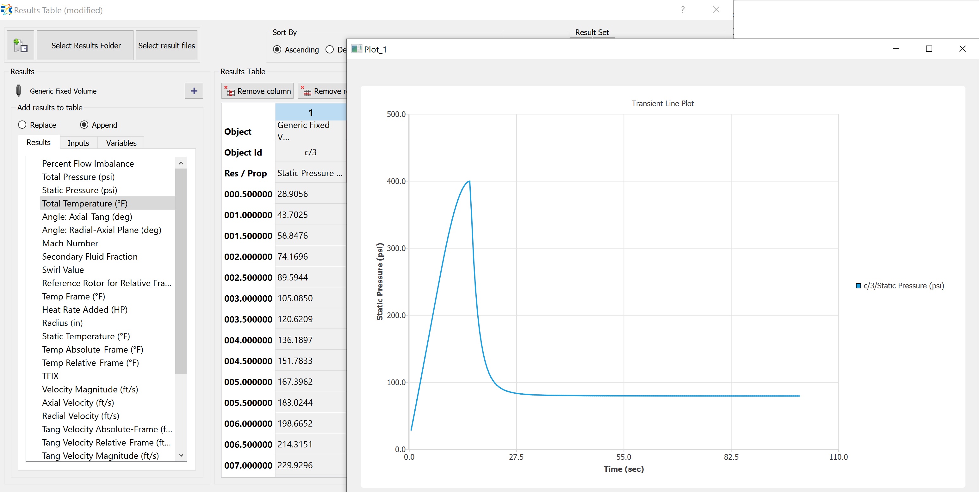
Task: Click the Results Table app logo icon
Action: [6, 10]
